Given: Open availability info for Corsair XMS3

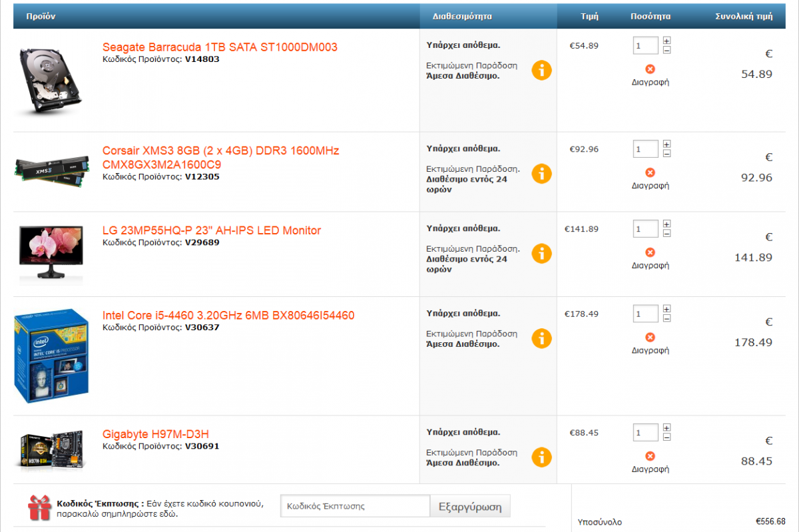Looking at the screenshot, I should click(541, 174).
